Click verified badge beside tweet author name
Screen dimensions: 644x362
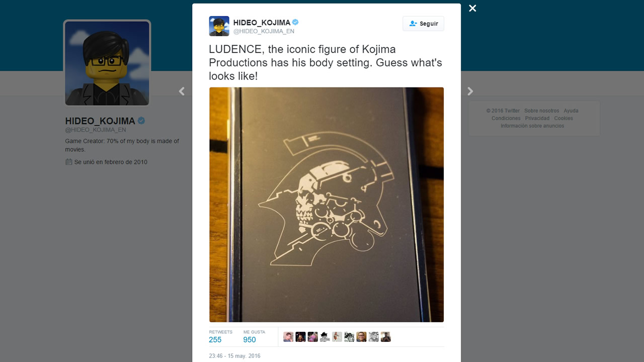click(296, 22)
